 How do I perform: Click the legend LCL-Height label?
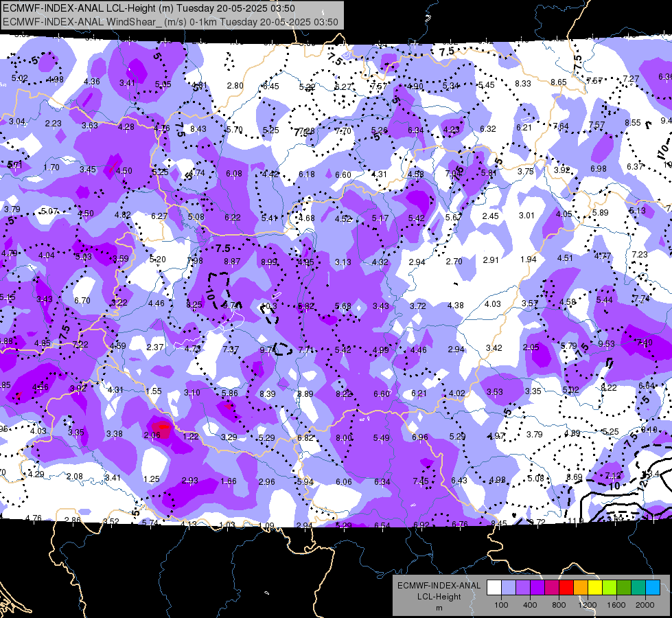(x=439, y=597)
